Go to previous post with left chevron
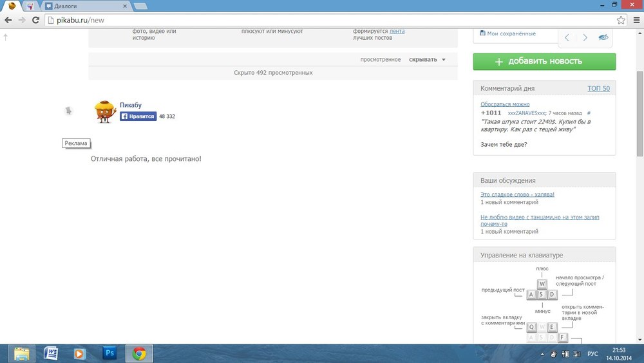 pyautogui.click(x=567, y=37)
